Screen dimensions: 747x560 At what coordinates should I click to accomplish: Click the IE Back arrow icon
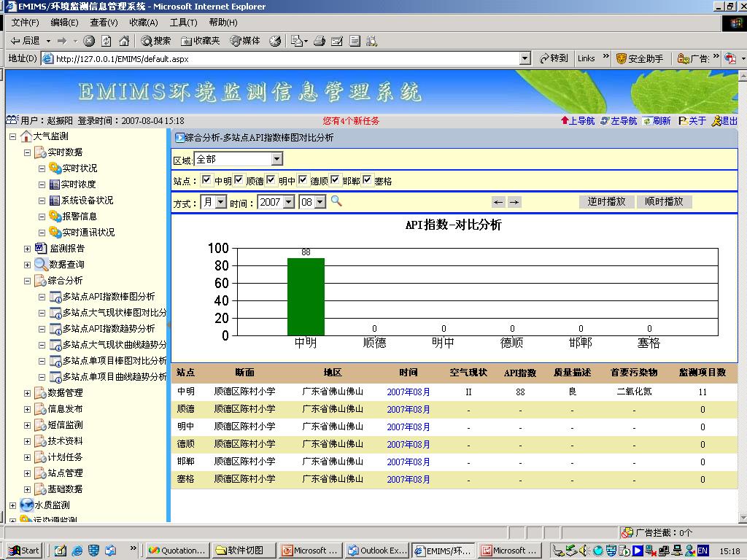(x=16, y=41)
